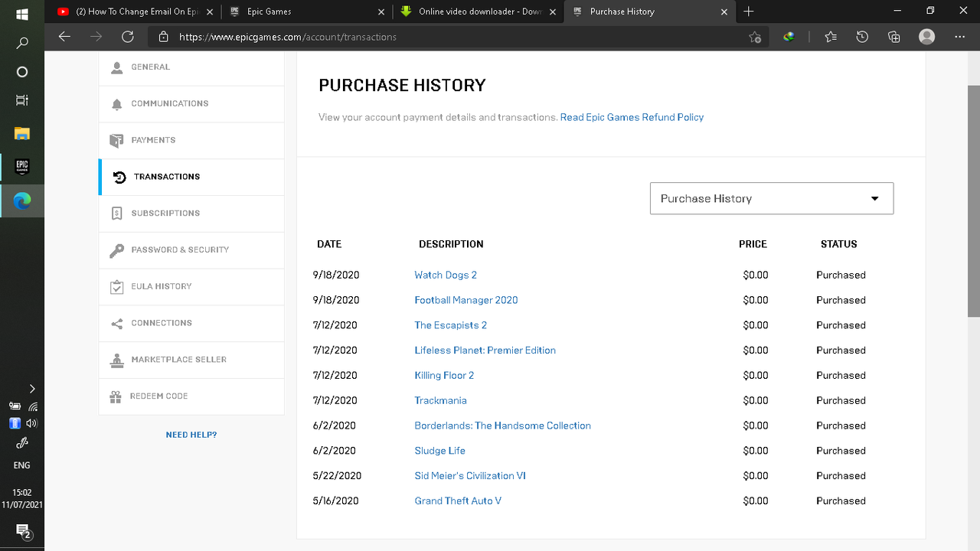Click the Connections share icon
980x551 pixels.
(x=116, y=323)
